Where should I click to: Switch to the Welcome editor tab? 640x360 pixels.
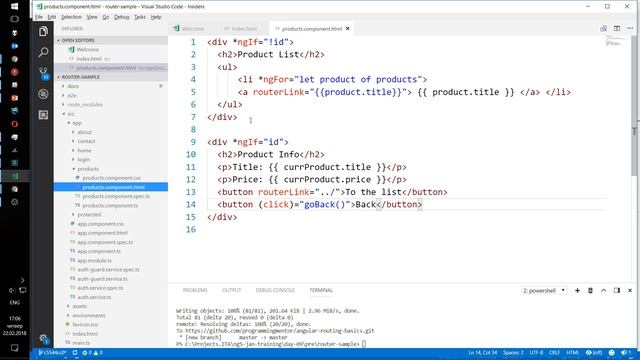(x=189, y=29)
